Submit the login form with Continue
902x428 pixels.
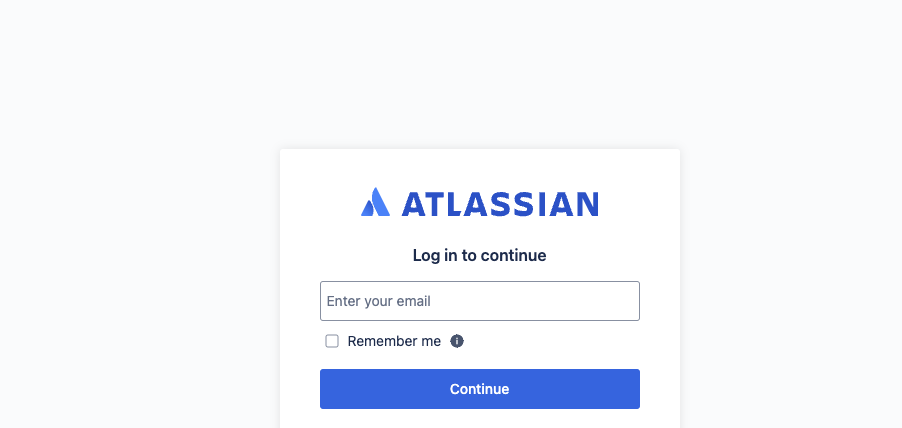(x=480, y=389)
